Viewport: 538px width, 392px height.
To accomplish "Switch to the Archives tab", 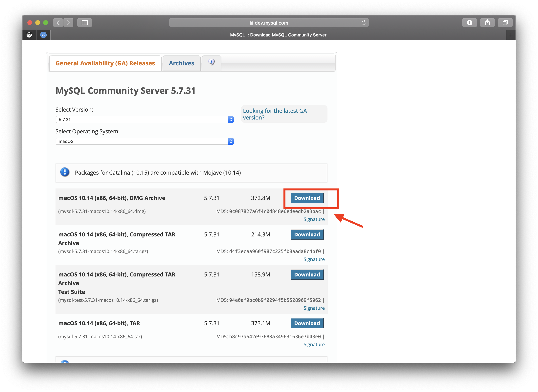I will tap(181, 63).
